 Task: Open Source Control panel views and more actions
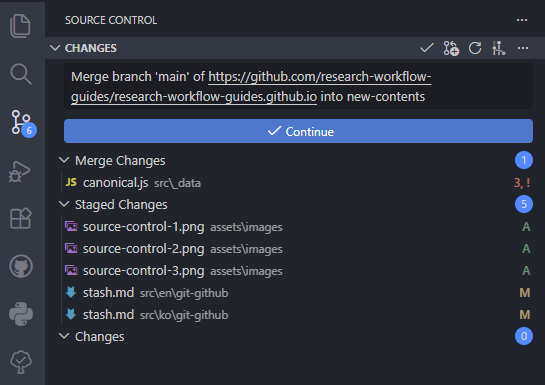pyautogui.click(x=522, y=20)
